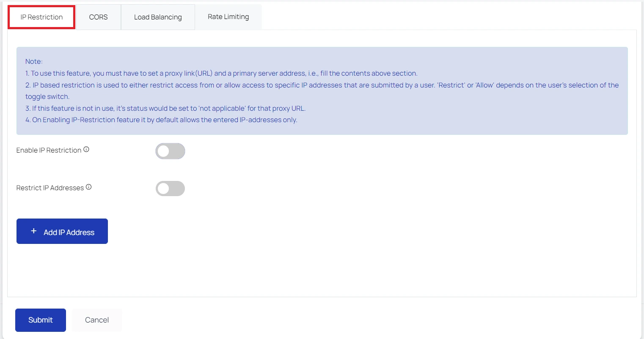
Task: Click the Restrict IP Addresses label
Action: (x=50, y=187)
